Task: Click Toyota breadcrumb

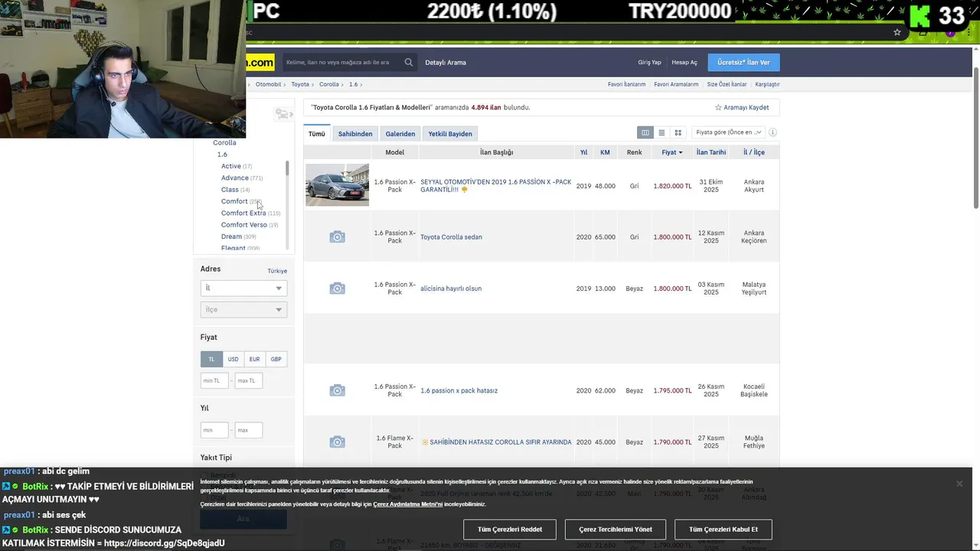Action: pos(300,84)
